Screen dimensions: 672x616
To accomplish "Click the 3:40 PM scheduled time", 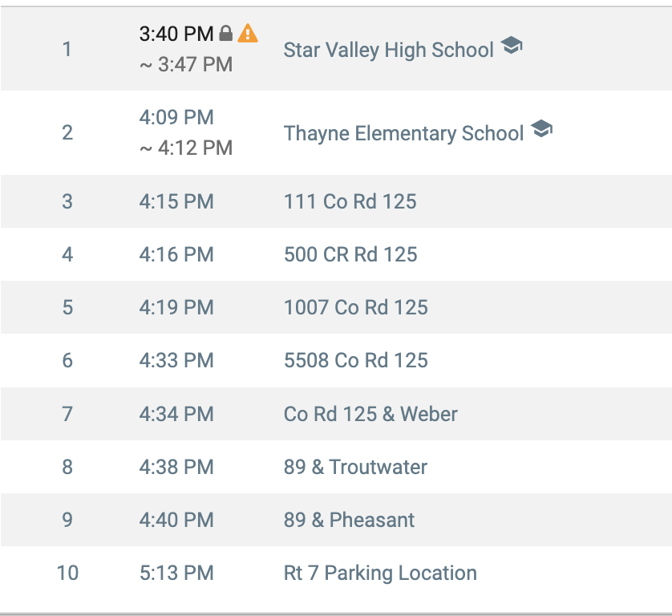I will [x=176, y=34].
